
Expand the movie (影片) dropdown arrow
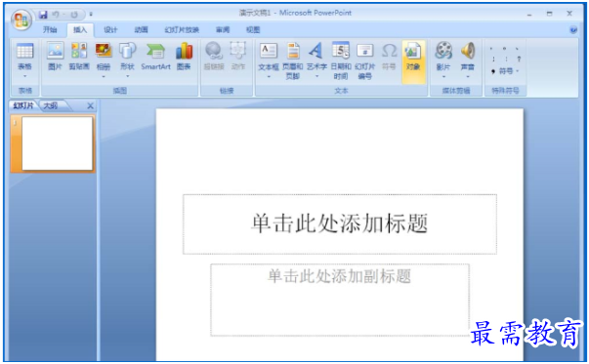point(443,76)
